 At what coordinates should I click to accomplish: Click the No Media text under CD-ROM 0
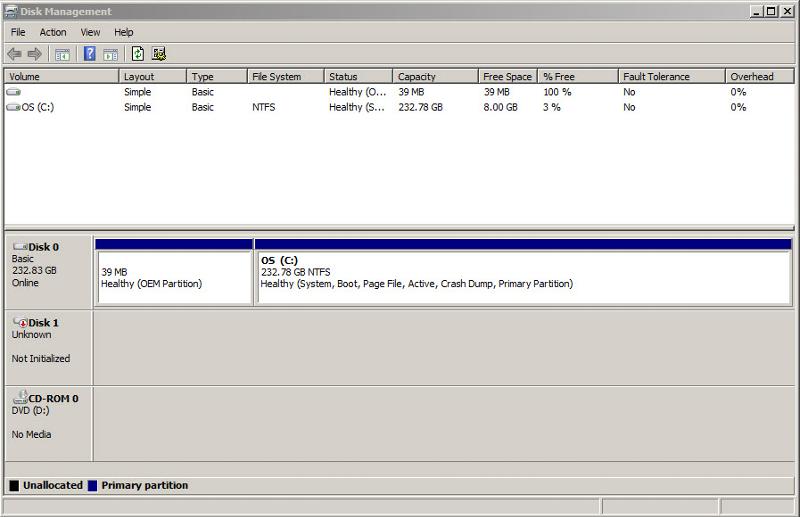pos(31,434)
